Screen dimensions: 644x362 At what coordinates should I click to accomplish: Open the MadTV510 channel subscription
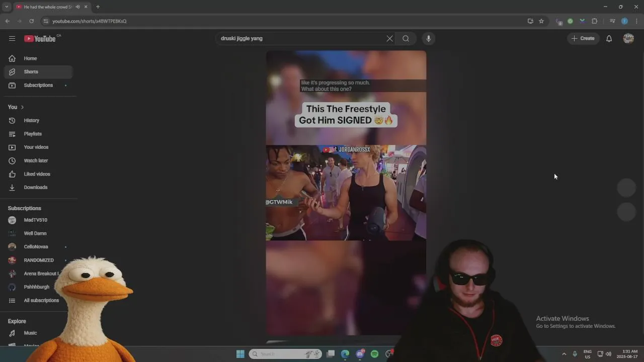click(38, 220)
